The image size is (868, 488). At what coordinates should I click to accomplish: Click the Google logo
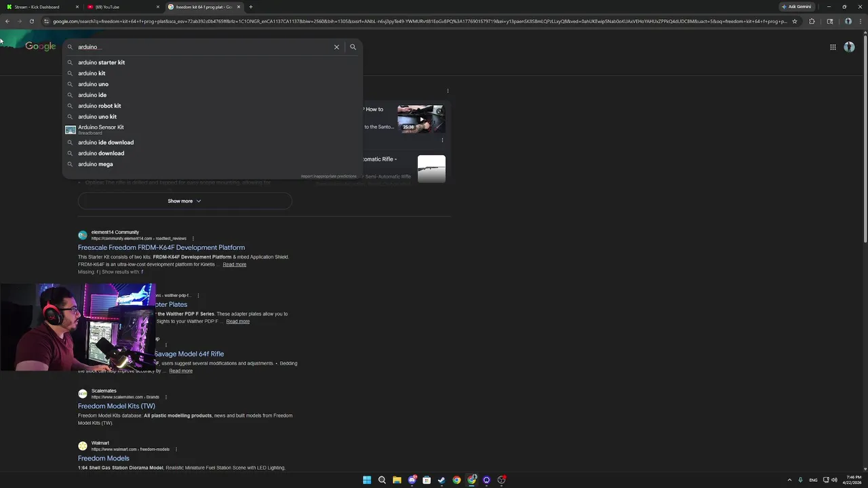tap(41, 46)
